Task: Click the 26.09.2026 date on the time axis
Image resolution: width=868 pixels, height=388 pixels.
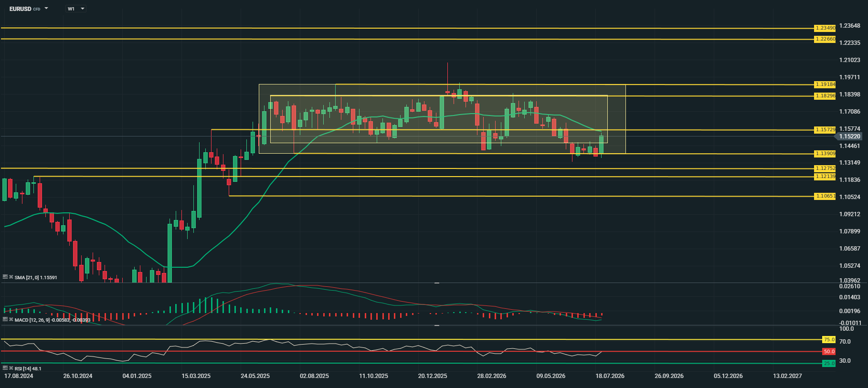Action: [x=669, y=376]
